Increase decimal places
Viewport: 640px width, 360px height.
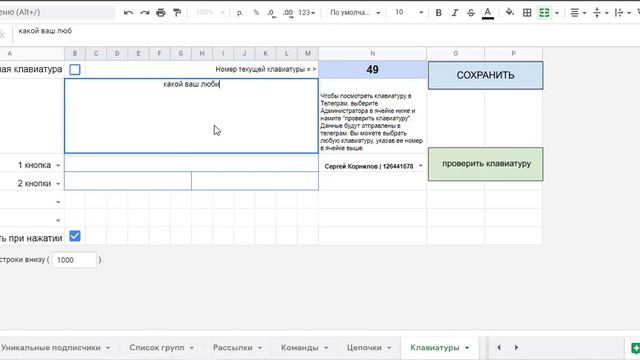pos(288,13)
